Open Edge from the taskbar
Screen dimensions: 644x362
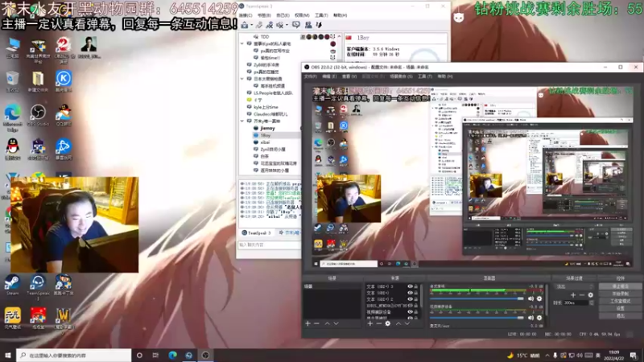[172, 356]
